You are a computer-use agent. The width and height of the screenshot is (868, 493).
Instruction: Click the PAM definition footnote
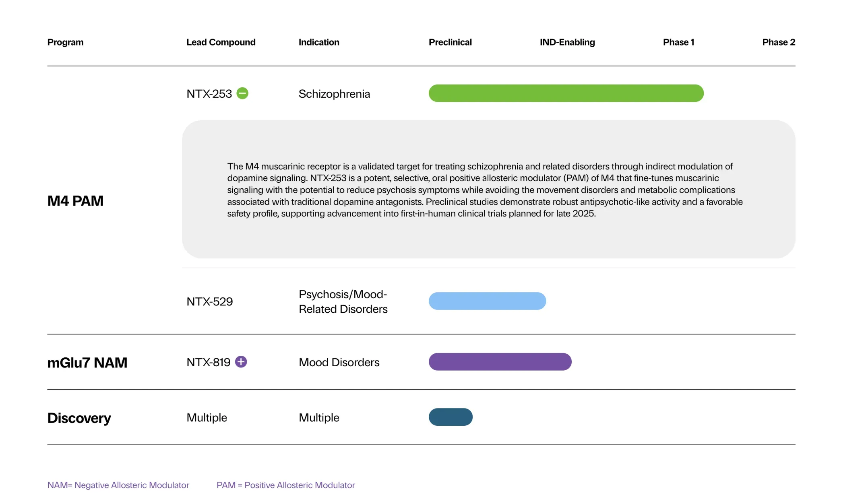click(285, 485)
